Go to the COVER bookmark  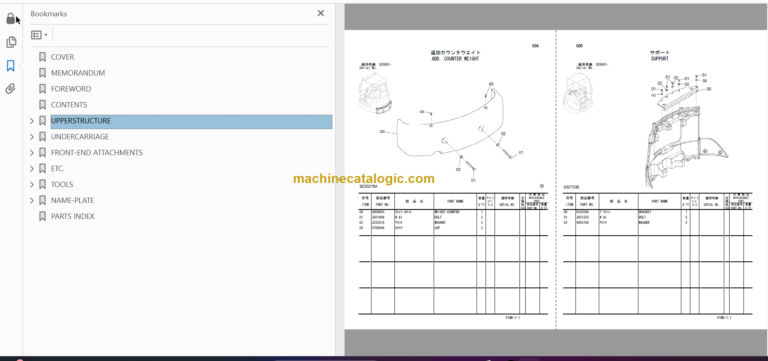tap(62, 57)
